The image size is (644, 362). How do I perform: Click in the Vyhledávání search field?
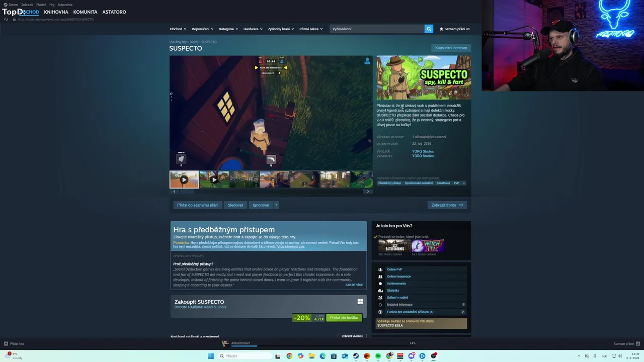(x=377, y=29)
